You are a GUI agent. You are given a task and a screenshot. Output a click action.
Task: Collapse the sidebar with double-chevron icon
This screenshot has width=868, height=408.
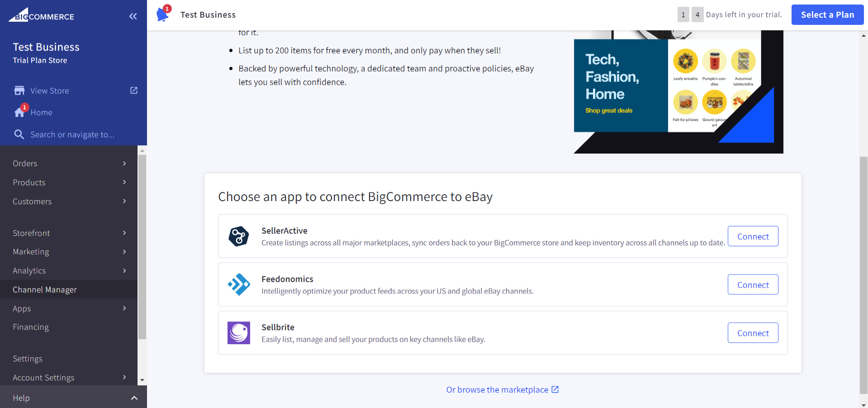(133, 16)
